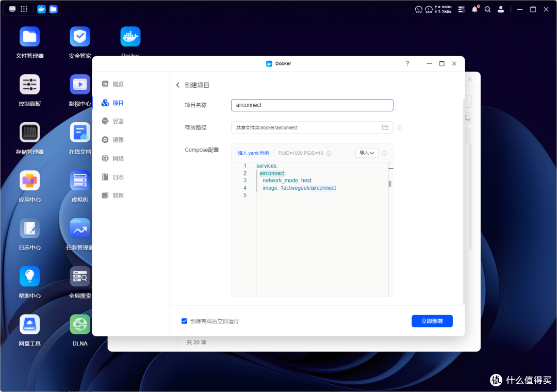This screenshot has height=392, width=557.
Task: Uncheck 创建完成后立即运行 checkbox
Action: tap(184, 321)
